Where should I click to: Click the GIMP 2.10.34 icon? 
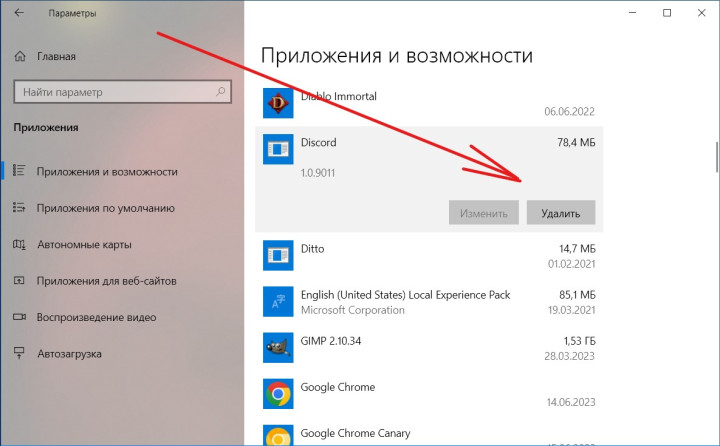tap(277, 347)
